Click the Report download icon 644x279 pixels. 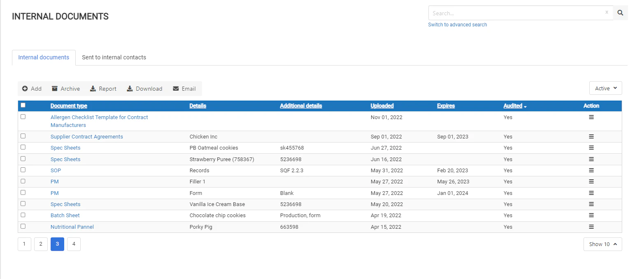[92, 89]
